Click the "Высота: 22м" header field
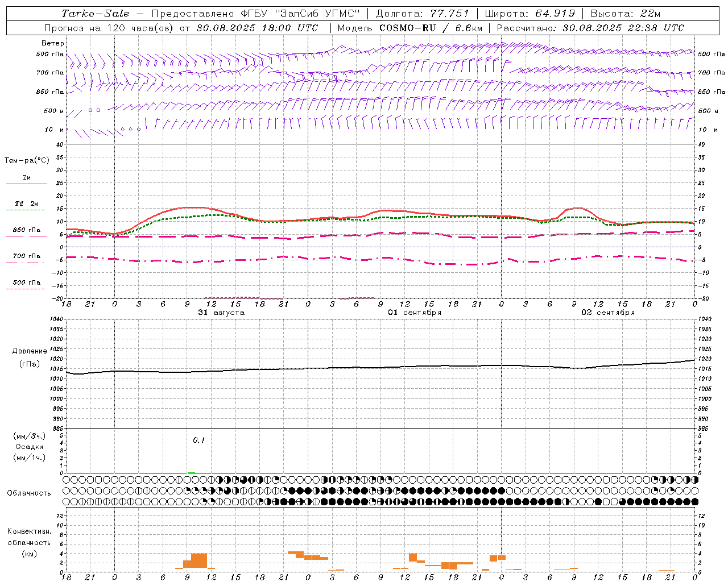Image resolution: width=728 pixels, height=582 pixels. (x=626, y=14)
